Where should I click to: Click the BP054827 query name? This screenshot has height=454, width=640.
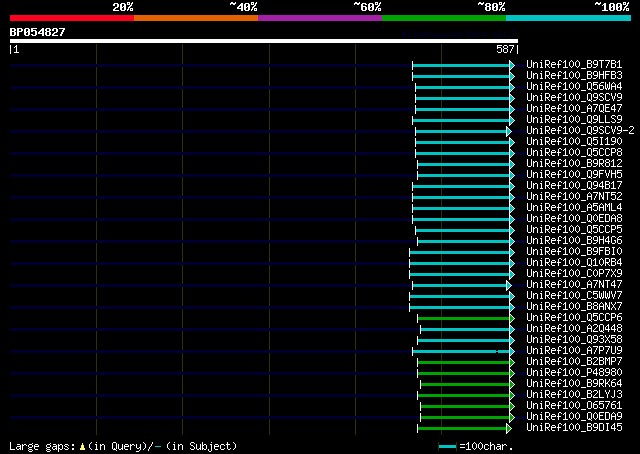pyautogui.click(x=37, y=32)
